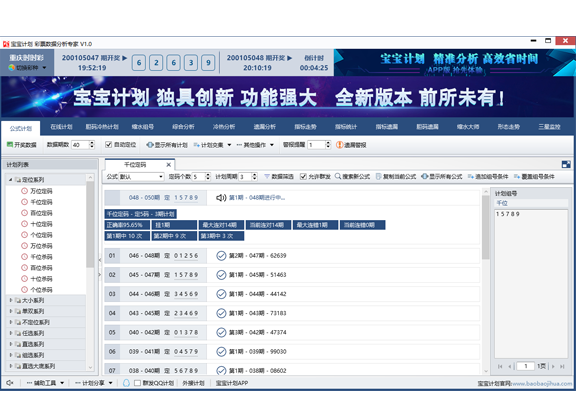
Task: Close the 千位定码 document tab
Action: [x=169, y=165]
